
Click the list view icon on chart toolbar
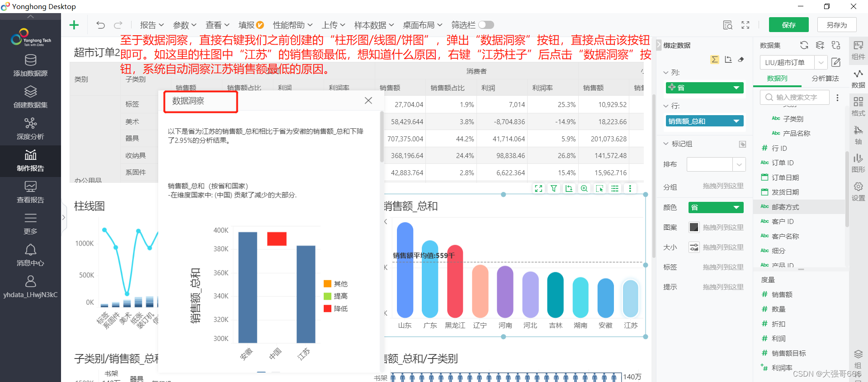(x=615, y=189)
